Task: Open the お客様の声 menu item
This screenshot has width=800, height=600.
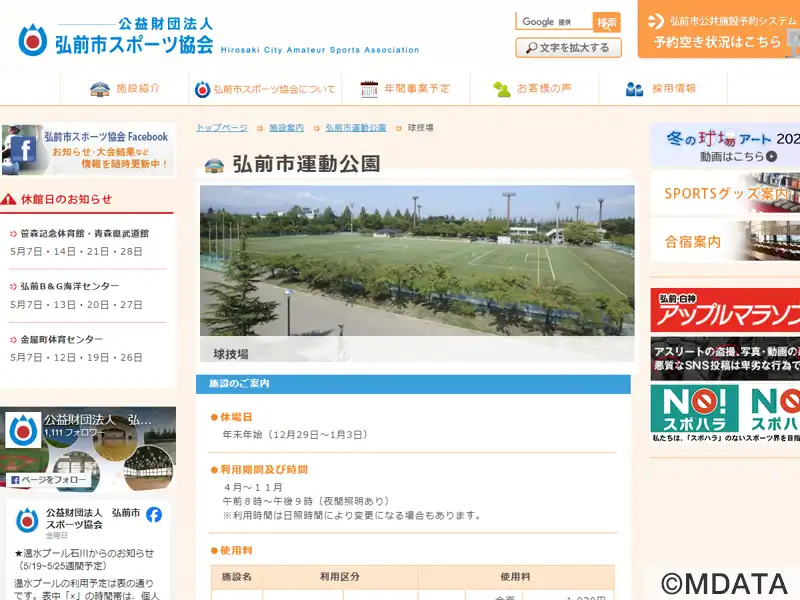Action: point(533,89)
